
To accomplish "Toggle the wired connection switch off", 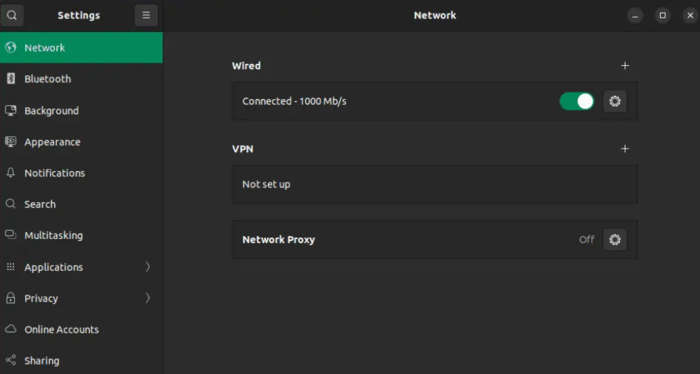I will tap(576, 101).
